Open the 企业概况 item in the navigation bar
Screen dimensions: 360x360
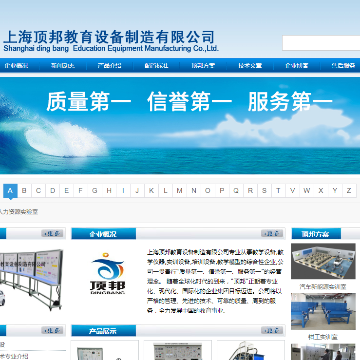coord(16,66)
